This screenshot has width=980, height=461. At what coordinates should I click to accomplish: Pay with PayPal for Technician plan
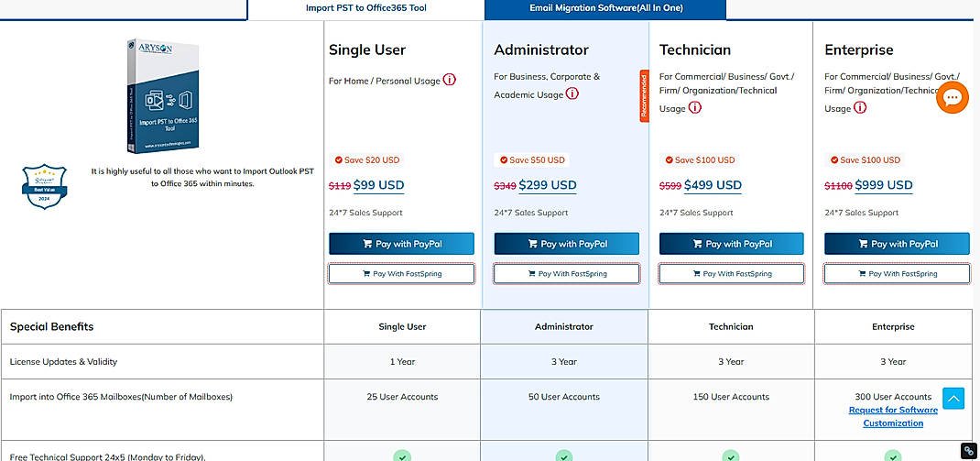click(731, 244)
